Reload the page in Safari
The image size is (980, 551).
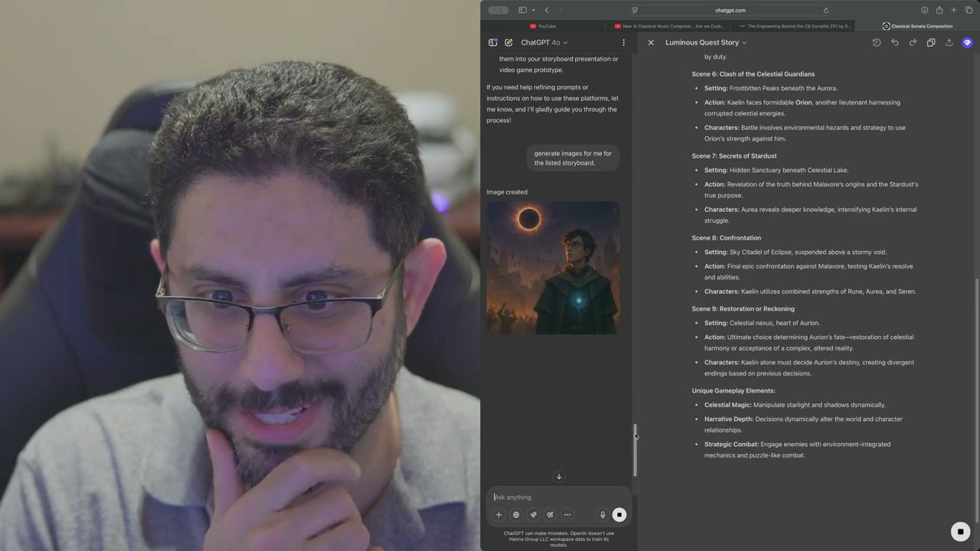point(825,10)
